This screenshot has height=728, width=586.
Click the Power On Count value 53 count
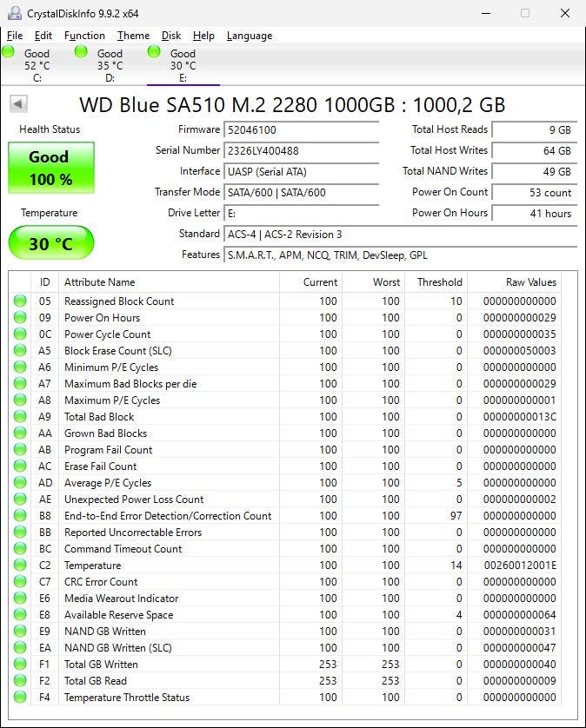(x=535, y=192)
